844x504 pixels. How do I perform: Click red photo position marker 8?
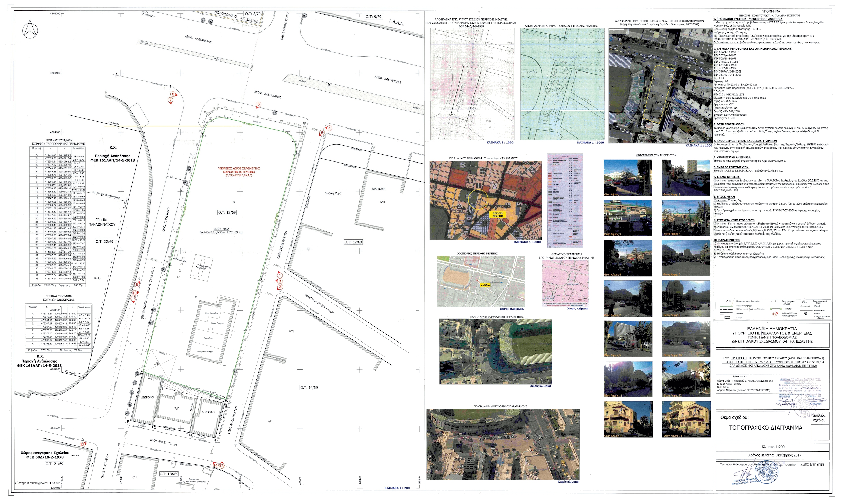point(173,94)
